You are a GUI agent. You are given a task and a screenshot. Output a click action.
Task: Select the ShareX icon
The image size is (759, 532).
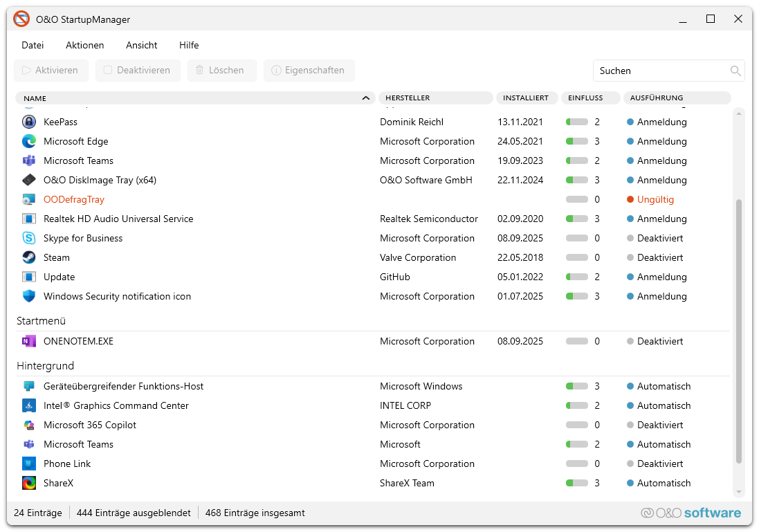[x=29, y=483]
